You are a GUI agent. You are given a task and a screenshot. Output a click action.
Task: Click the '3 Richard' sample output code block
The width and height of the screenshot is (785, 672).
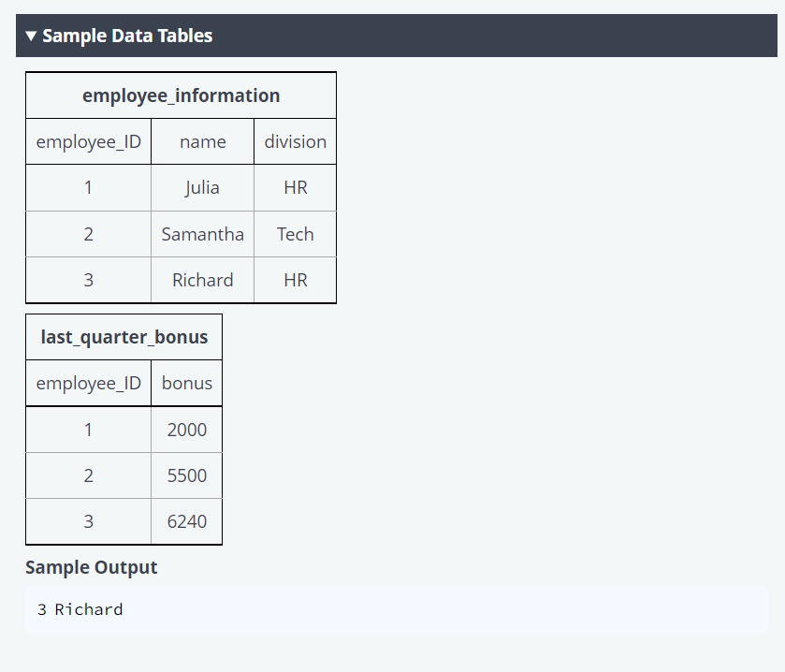pos(396,609)
